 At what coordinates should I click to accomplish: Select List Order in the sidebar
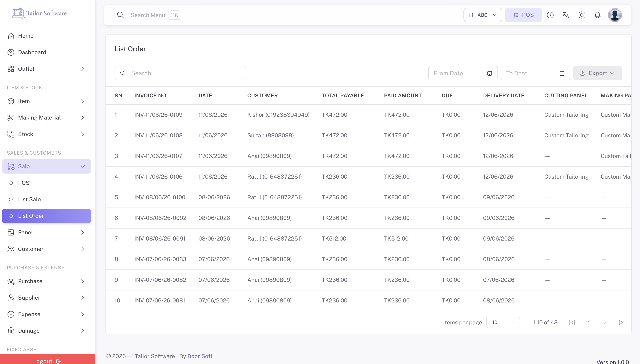(47, 216)
